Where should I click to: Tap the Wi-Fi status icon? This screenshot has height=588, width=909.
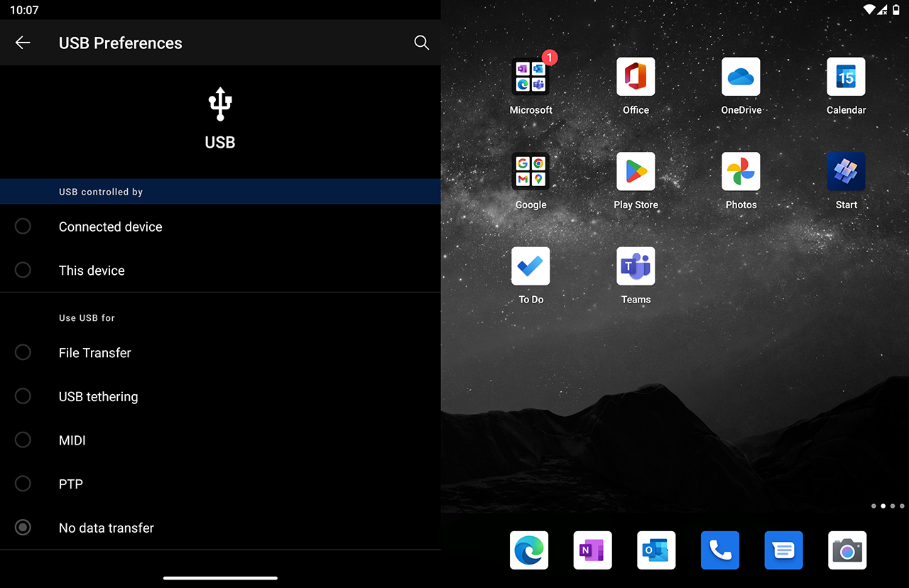pos(869,9)
